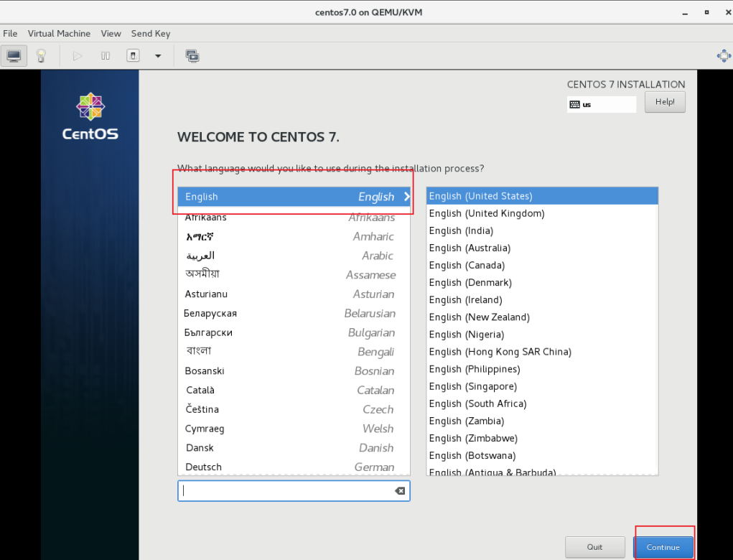Select English (Singapore) locale
733x560 pixels.
click(542, 386)
